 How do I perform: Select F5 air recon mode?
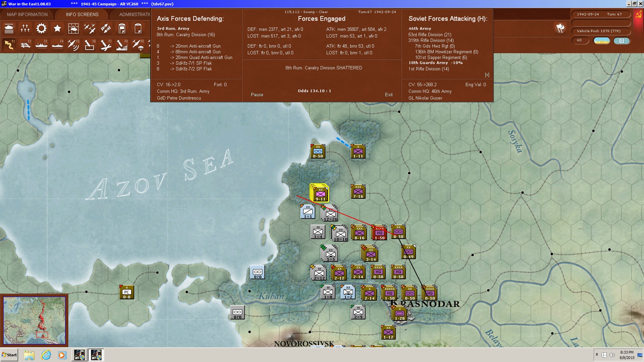pyautogui.click(x=73, y=45)
